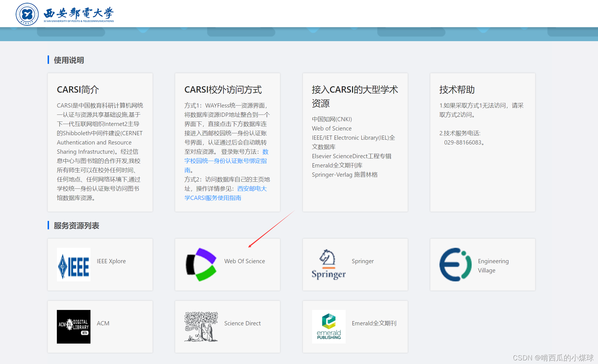Open the Springer text label
Image resolution: width=598 pixels, height=364 pixels.
(362, 261)
